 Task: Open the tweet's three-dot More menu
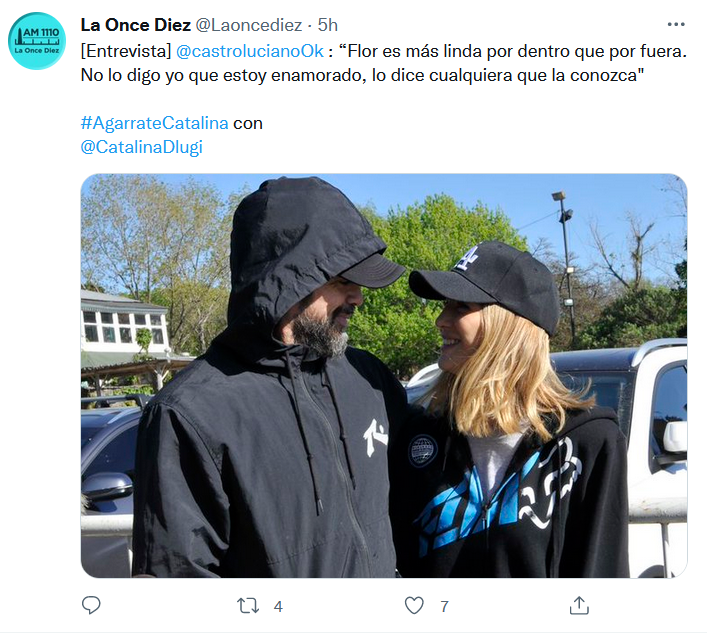(x=676, y=24)
